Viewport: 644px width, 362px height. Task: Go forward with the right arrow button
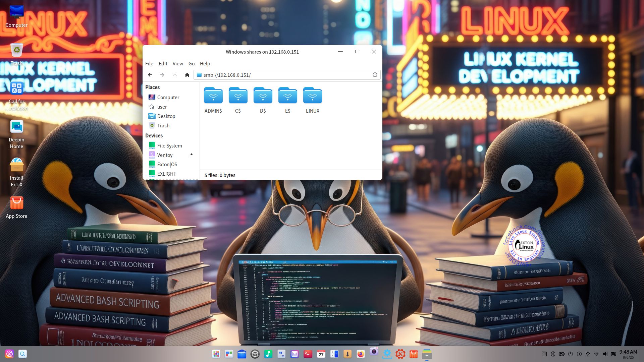pos(162,75)
